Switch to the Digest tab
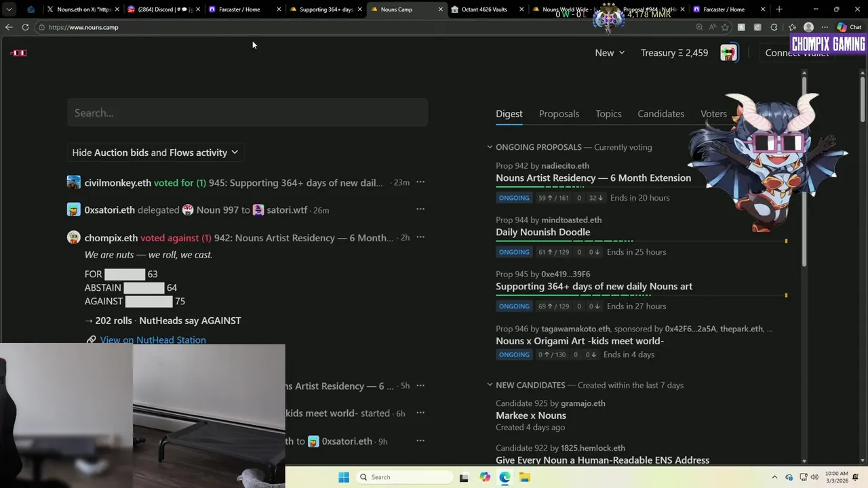This screenshot has width=868, height=488. (x=509, y=114)
